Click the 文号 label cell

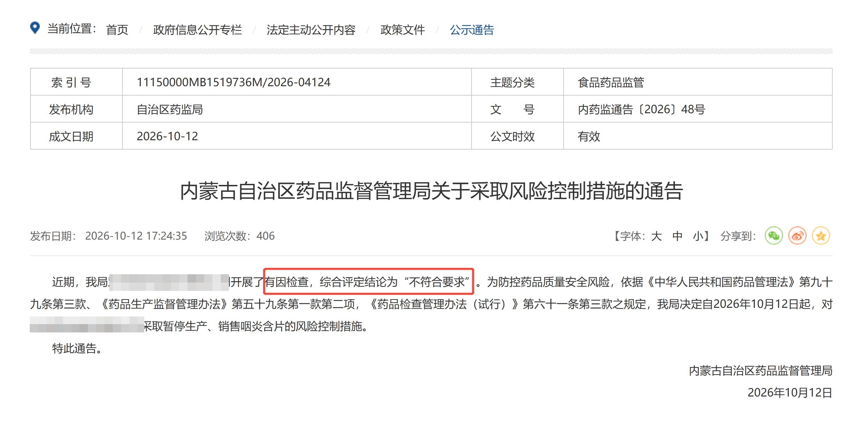tap(518, 109)
